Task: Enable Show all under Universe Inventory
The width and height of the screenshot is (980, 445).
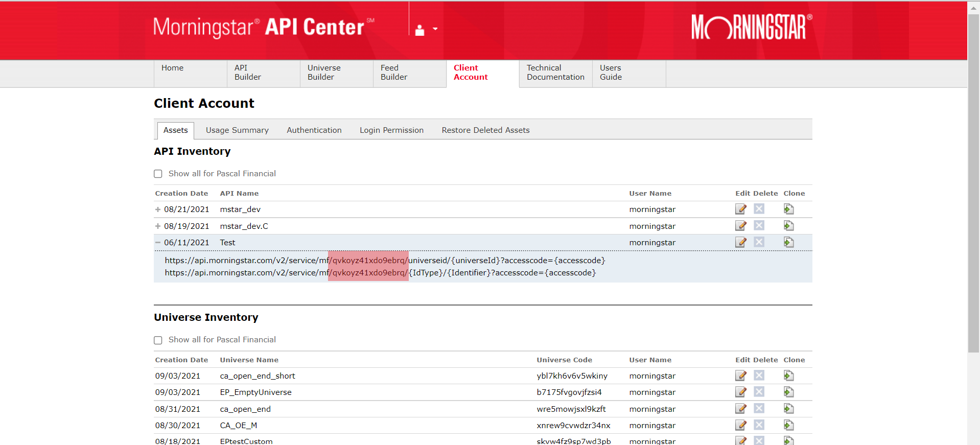Action: coord(158,340)
